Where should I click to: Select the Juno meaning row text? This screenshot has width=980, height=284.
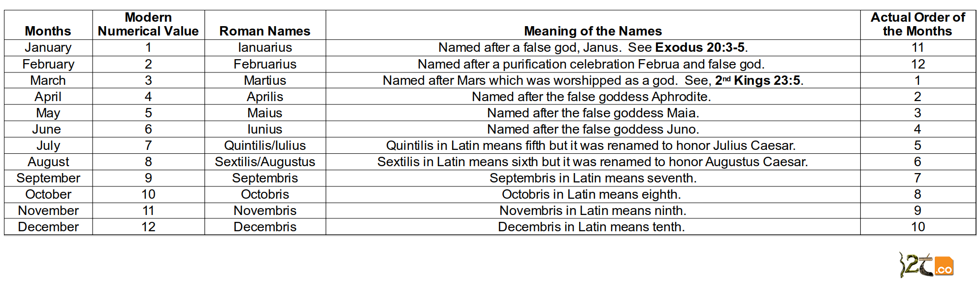(593, 129)
